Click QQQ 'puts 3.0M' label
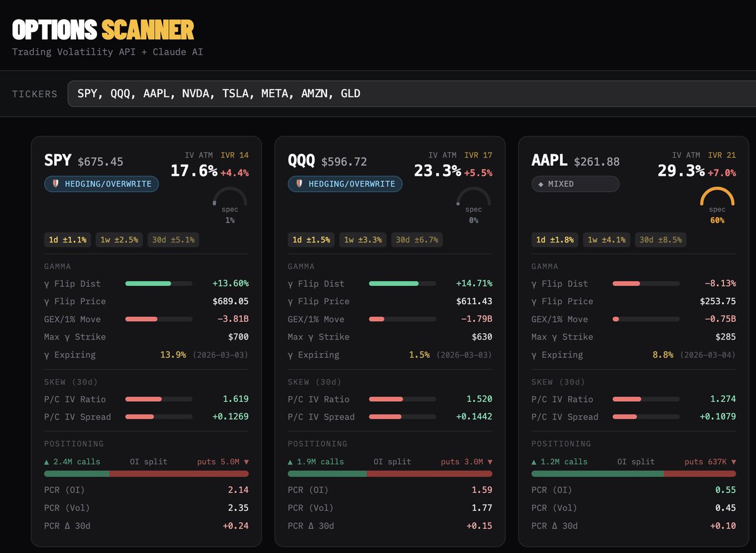Screen dimensions: 756x553 (467, 462)
